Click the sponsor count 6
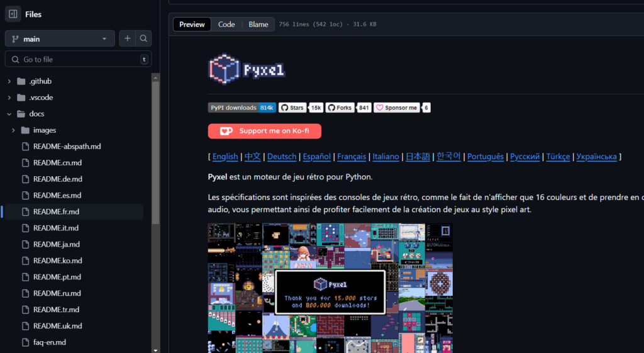Viewport: 644px width, 353px height. (426, 108)
